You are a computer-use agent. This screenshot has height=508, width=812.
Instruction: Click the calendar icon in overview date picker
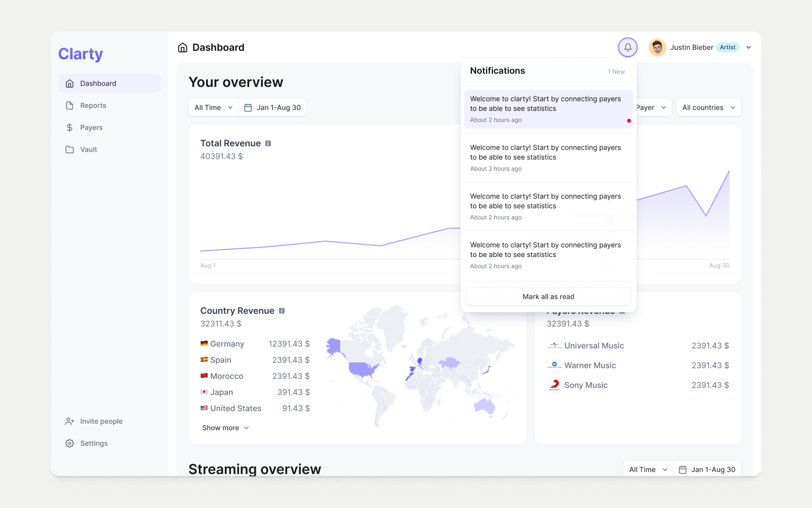(248, 108)
